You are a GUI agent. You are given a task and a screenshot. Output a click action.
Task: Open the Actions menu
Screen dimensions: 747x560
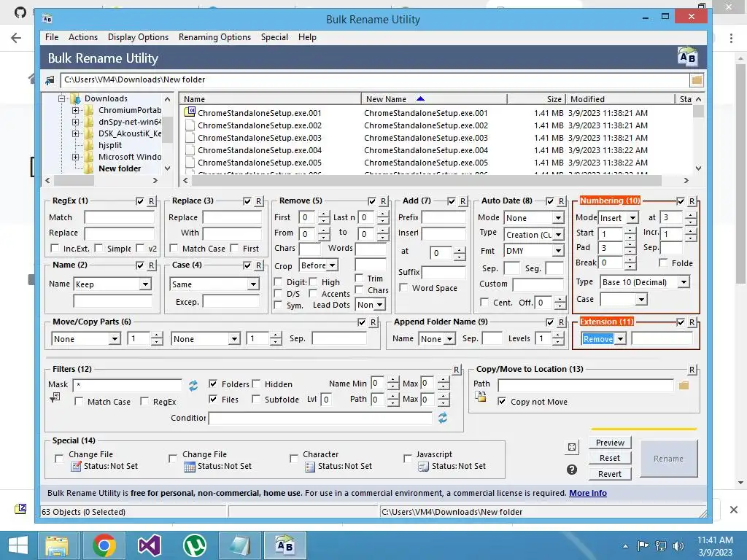click(x=83, y=37)
